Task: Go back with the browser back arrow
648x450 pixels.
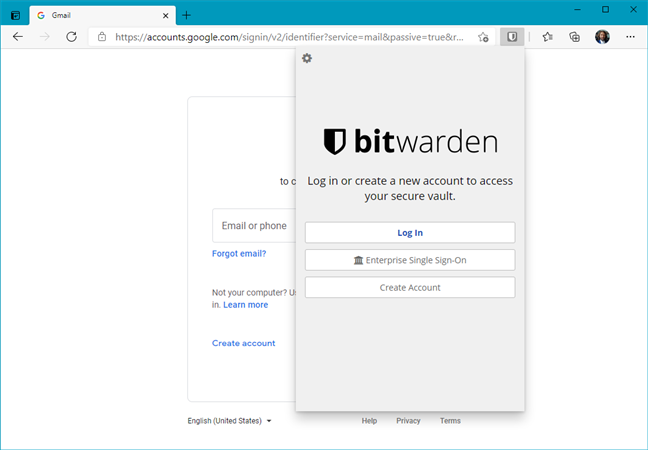Action: [x=18, y=37]
